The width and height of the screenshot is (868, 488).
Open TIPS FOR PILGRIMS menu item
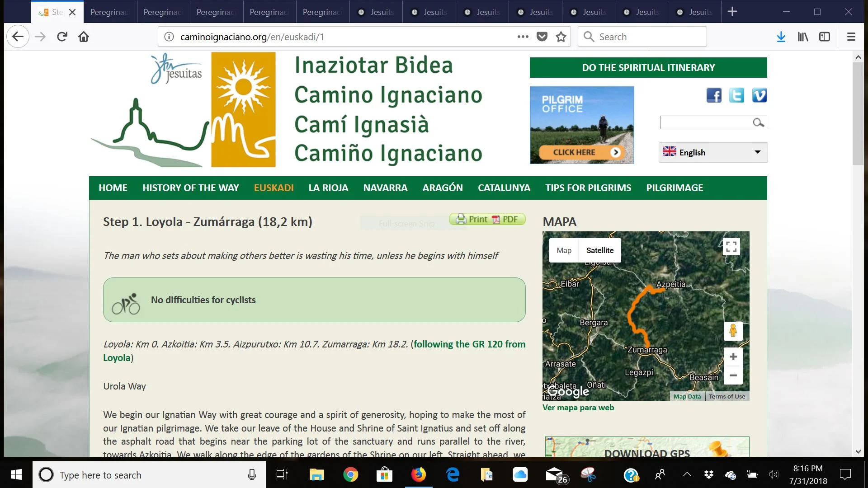point(588,188)
